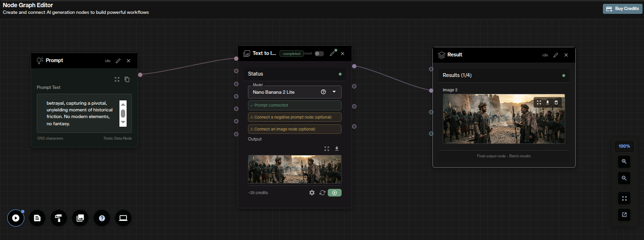The image size is (644, 240).
Task: Click the Text to Image node picture icon
Action: (247, 54)
